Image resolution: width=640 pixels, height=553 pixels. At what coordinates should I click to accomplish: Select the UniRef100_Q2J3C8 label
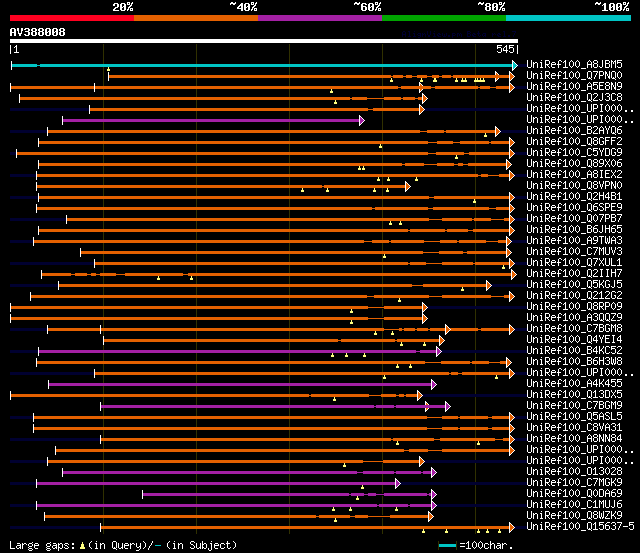tap(574, 98)
